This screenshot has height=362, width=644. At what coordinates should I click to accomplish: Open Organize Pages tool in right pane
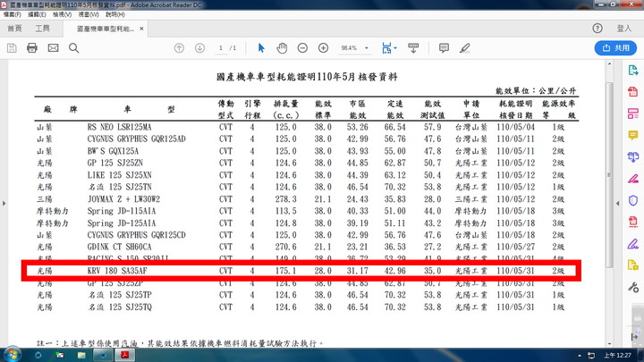click(x=633, y=114)
